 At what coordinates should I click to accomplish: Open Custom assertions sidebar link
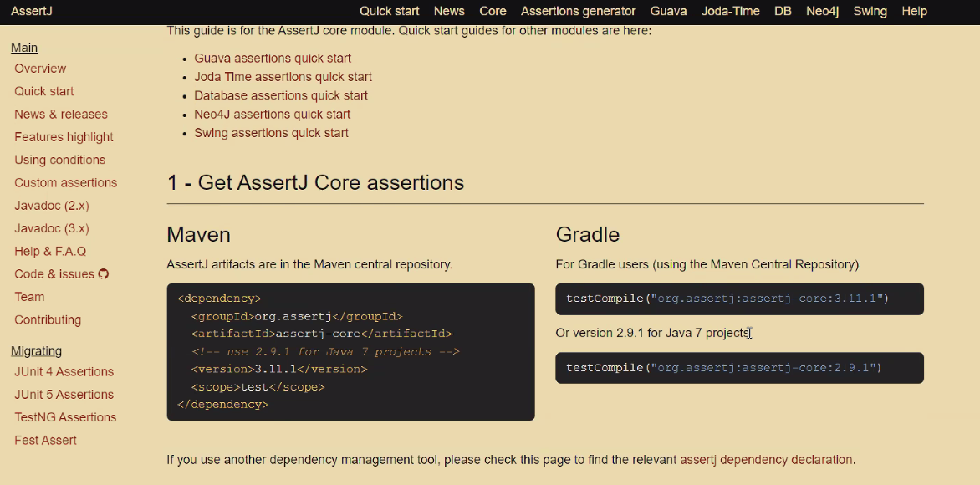[x=65, y=182]
